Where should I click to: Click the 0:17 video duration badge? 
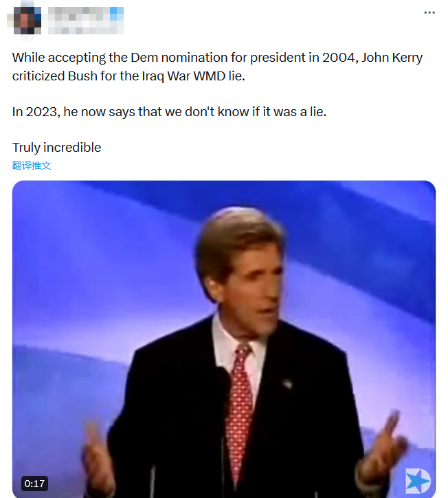tap(34, 484)
